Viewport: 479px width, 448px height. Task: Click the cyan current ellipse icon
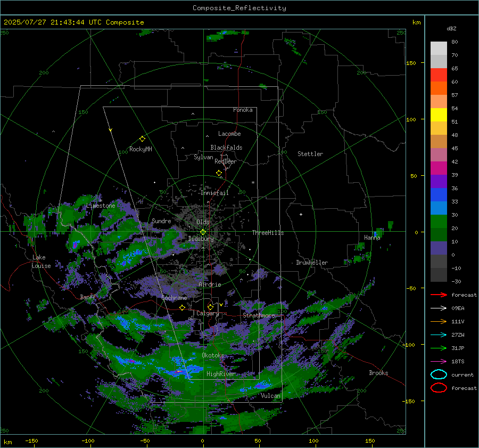[439, 374]
